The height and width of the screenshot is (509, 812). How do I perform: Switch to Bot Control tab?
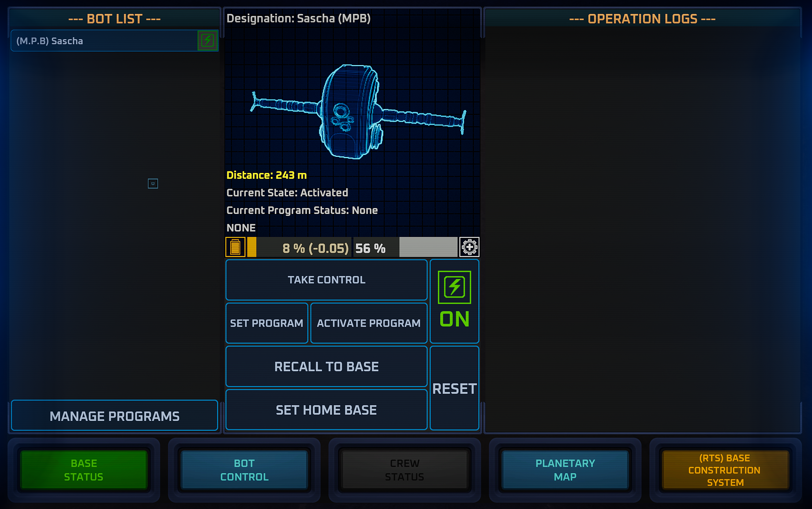coord(244,470)
